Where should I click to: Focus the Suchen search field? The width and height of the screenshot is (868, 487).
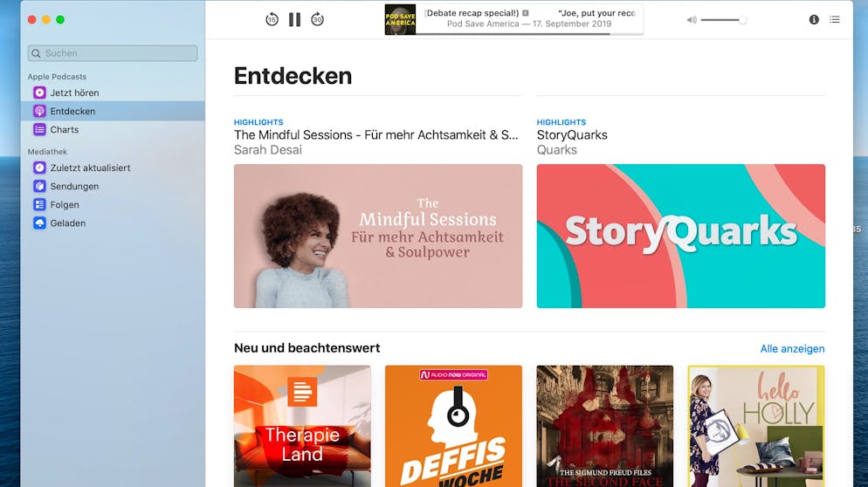point(113,53)
